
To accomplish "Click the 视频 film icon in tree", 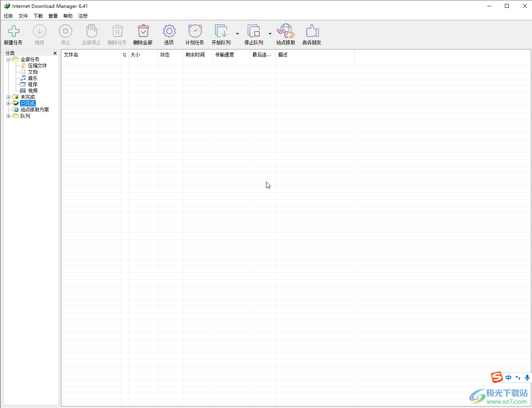I will point(23,91).
